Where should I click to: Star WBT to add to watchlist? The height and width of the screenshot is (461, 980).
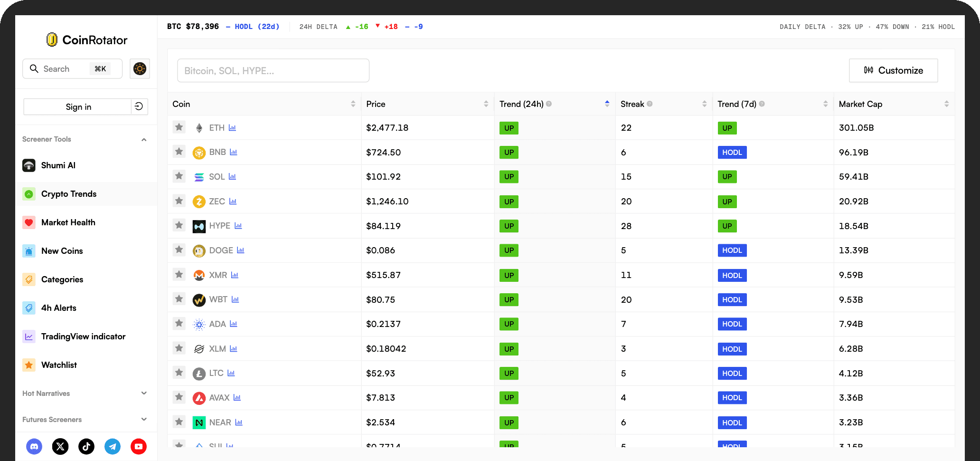pos(179,299)
